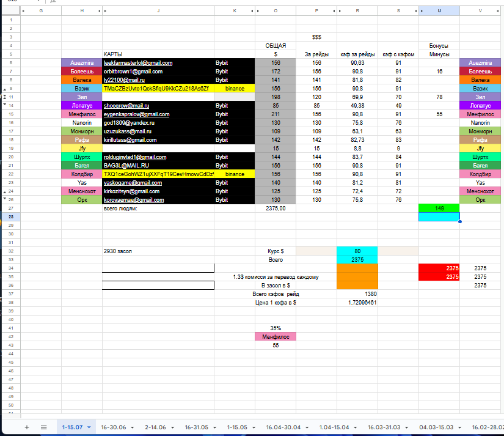The width and height of the screenshot is (504, 436).
Task: Switch to the 2-14.06 sheet tab
Action: [155, 427]
